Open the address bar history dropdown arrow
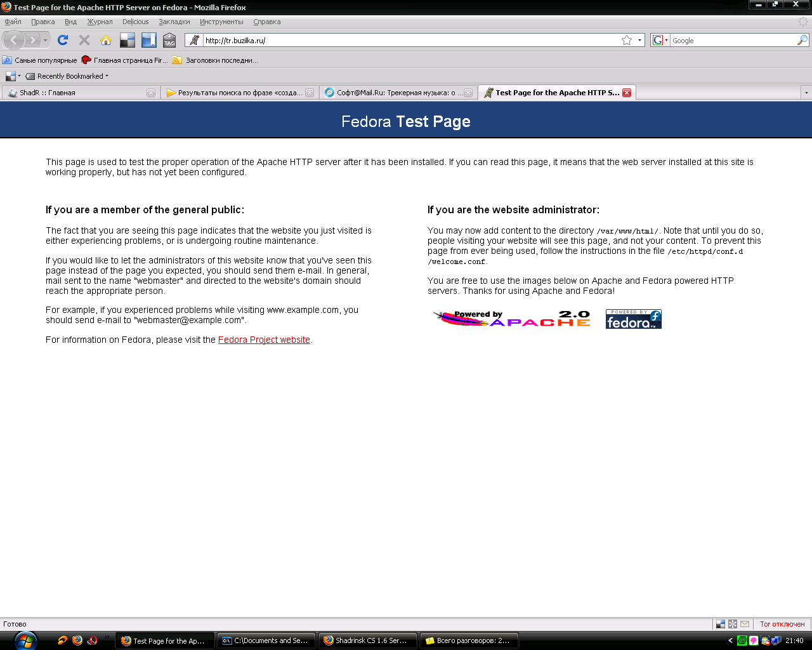This screenshot has height=650, width=812. pos(639,40)
